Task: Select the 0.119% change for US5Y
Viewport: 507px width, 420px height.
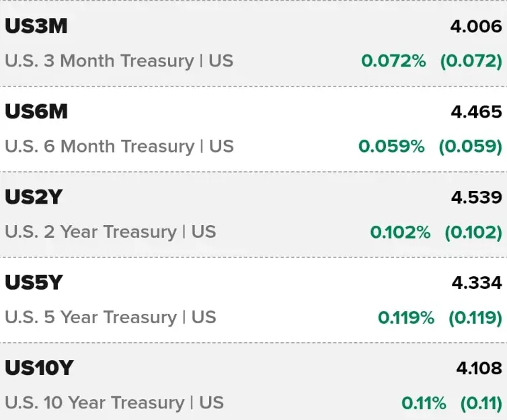Action: (406, 318)
